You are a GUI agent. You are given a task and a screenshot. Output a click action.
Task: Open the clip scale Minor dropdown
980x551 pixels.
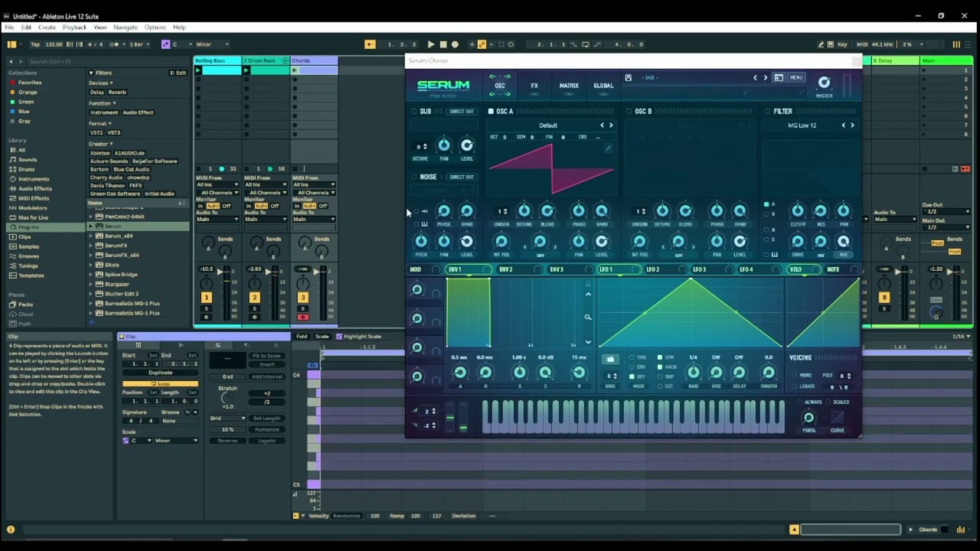(x=177, y=441)
